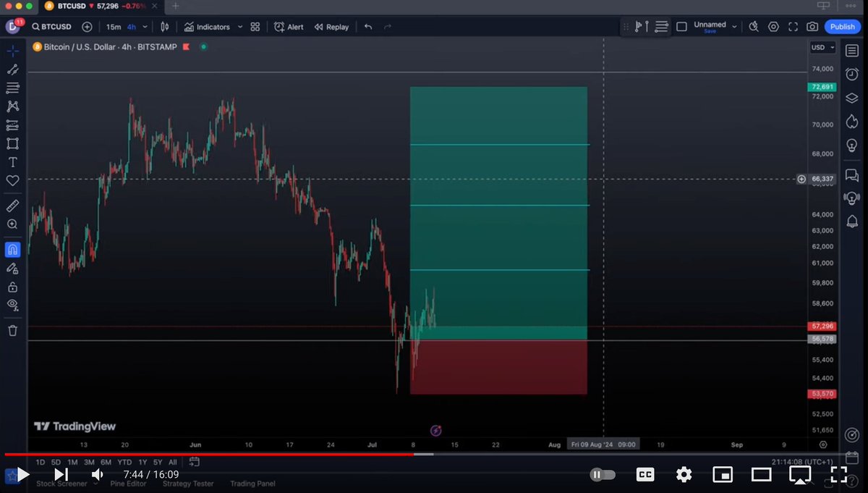868x493 pixels.
Task: Hide all drawings with eye icon
Action: [12, 305]
